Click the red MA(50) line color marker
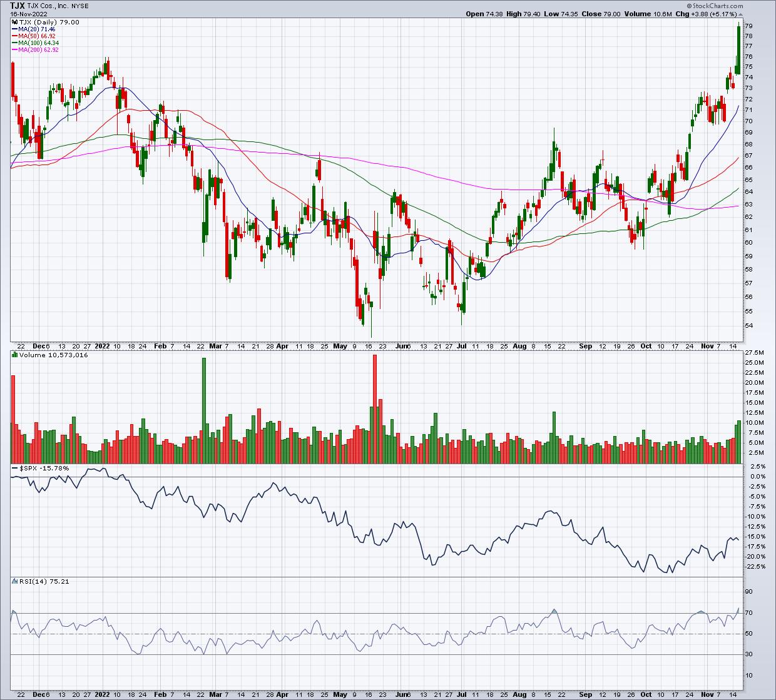The height and width of the screenshot is (700, 776). pyautogui.click(x=14, y=36)
